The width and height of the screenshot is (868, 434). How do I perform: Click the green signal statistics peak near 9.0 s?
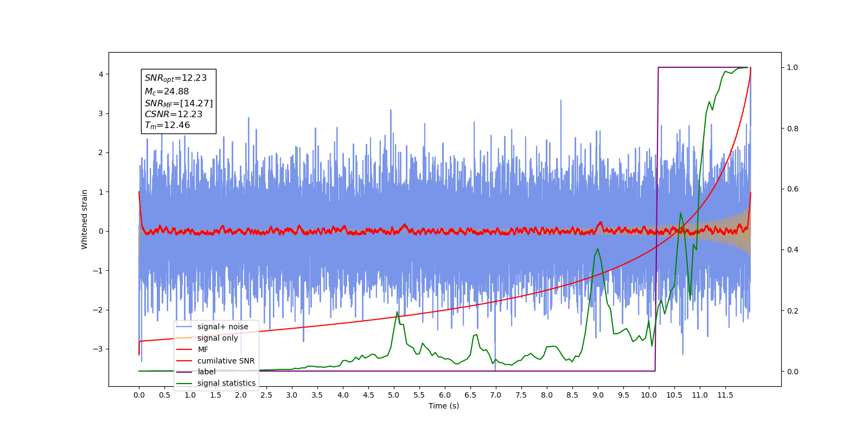(598, 249)
